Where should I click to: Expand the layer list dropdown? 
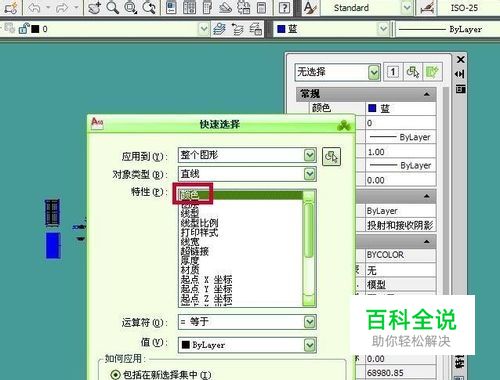coord(204,29)
